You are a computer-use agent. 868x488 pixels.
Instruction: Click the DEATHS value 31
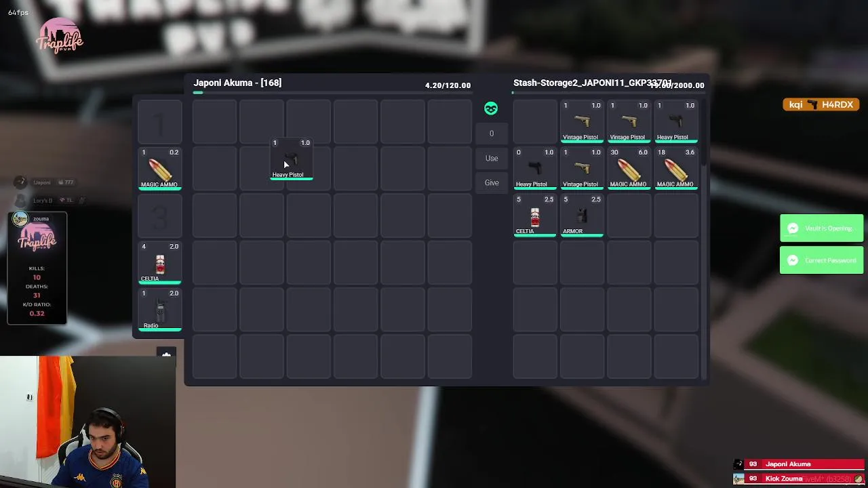[37, 295]
